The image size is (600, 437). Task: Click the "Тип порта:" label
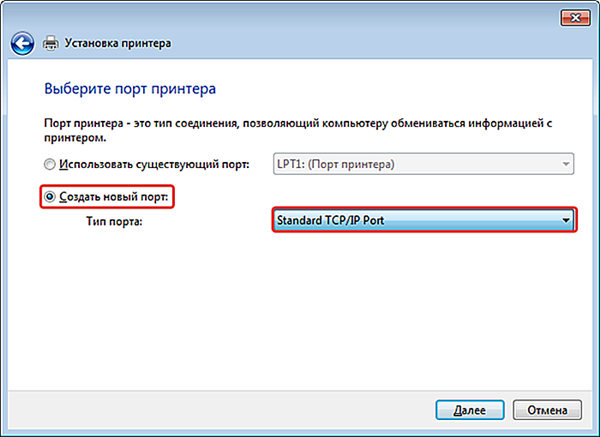tap(114, 221)
